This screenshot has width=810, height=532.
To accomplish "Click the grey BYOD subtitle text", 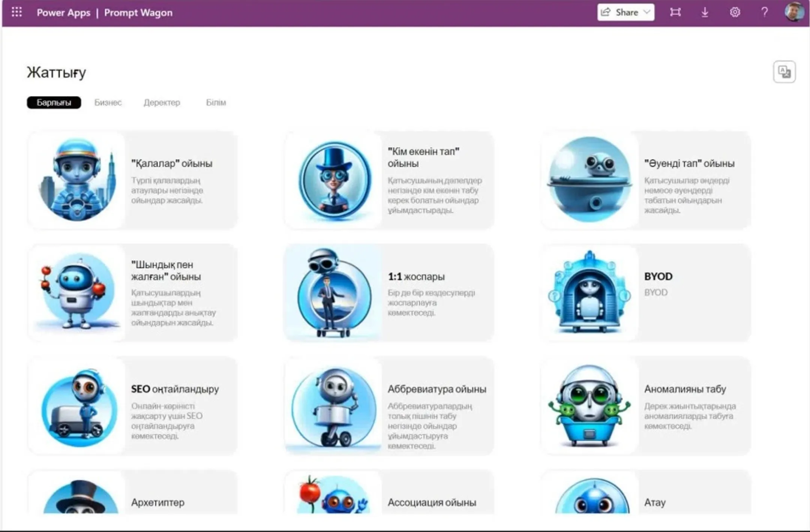I will [656, 292].
